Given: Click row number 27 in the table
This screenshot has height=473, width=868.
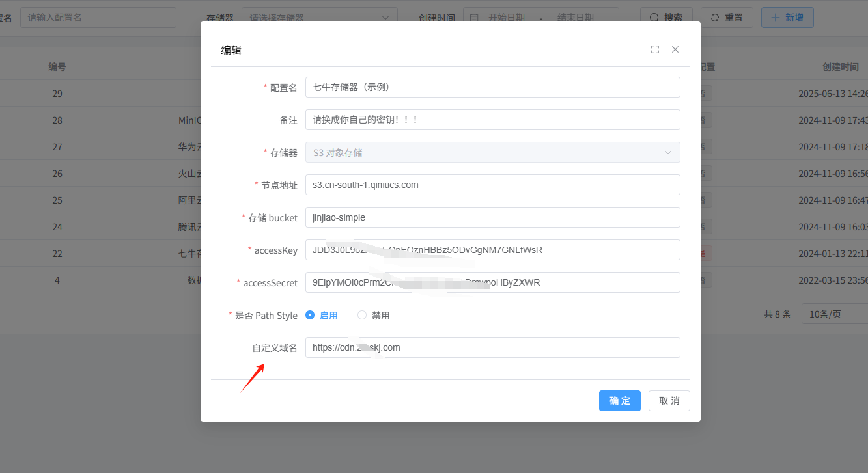Looking at the screenshot, I should coord(57,147).
